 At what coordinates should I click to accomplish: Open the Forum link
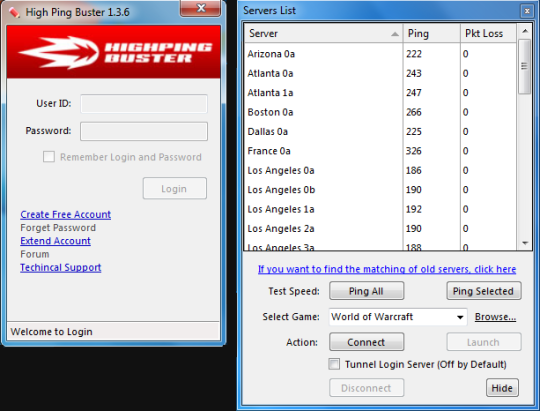point(35,254)
